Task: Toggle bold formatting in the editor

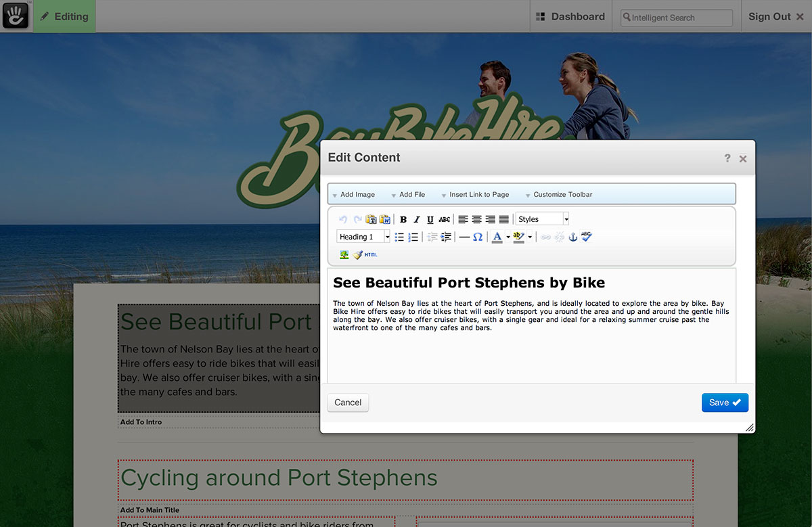Action: pos(403,219)
